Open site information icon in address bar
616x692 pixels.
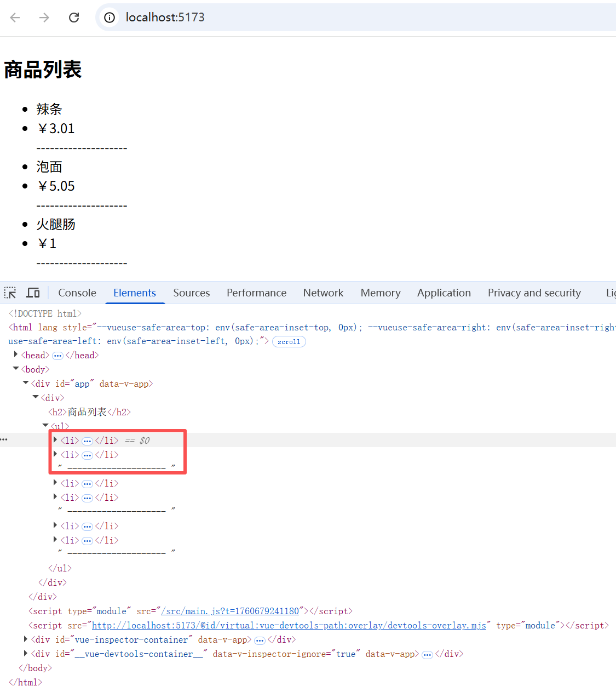(x=110, y=18)
